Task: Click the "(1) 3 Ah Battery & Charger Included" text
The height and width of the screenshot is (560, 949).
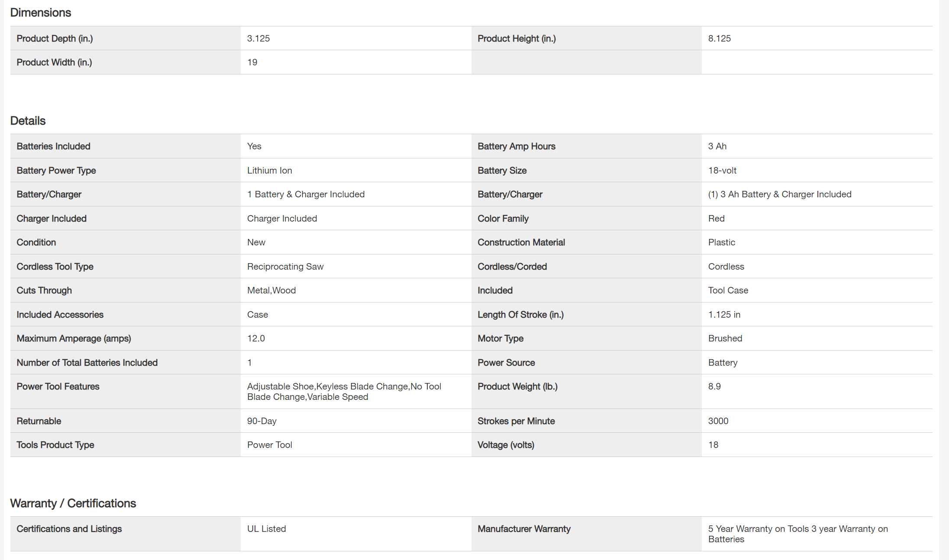Action: (779, 194)
